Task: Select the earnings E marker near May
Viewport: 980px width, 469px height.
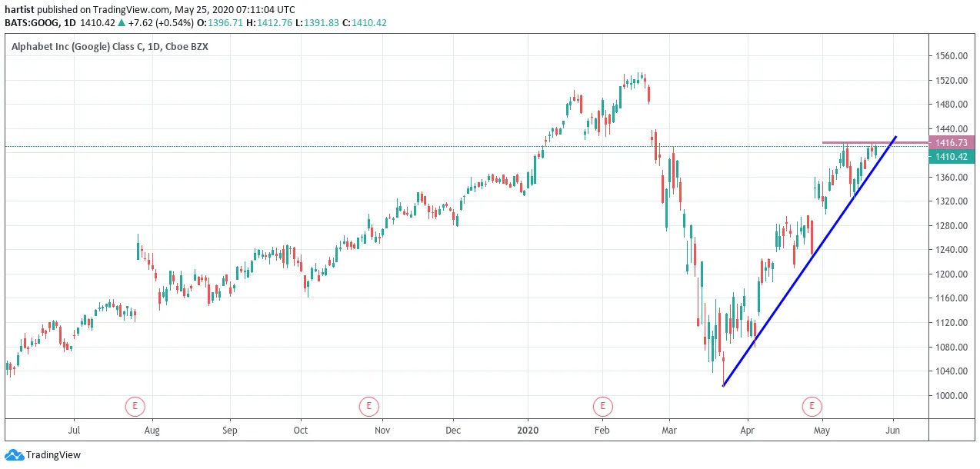Action: pyautogui.click(x=812, y=405)
